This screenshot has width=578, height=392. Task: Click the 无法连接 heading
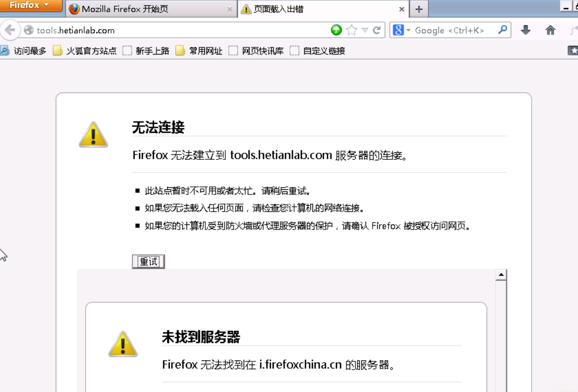click(x=158, y=127)
